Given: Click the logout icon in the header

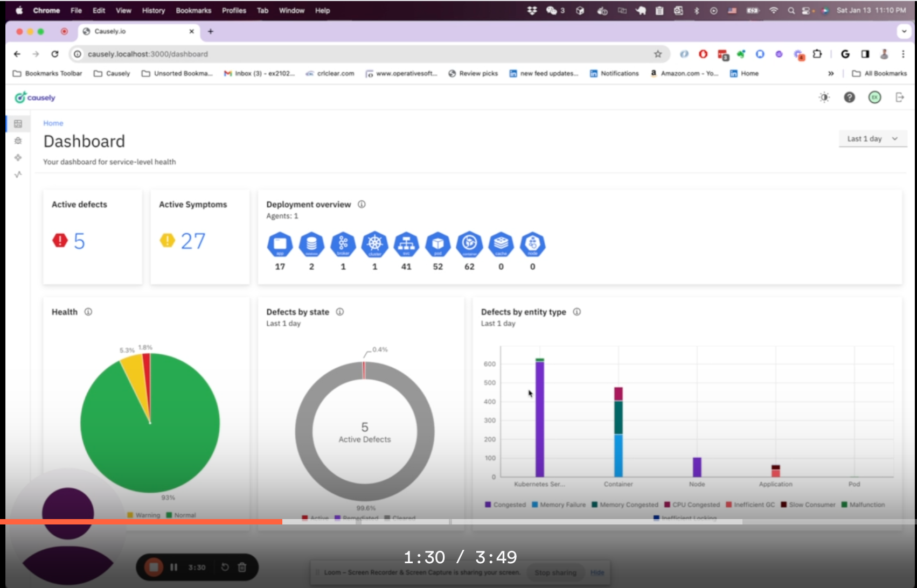Looking at the screenshot, I should 899,97.
